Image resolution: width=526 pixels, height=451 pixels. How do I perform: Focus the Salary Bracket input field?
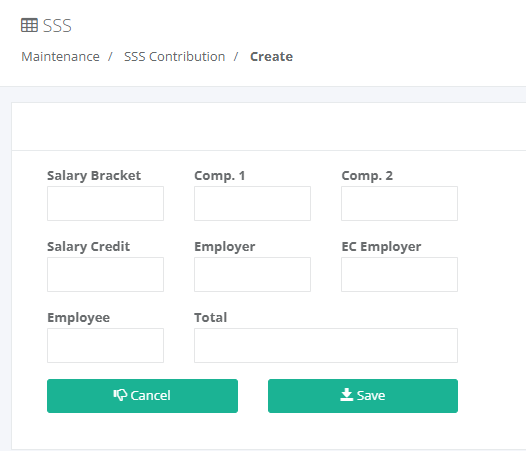[105, 204]
